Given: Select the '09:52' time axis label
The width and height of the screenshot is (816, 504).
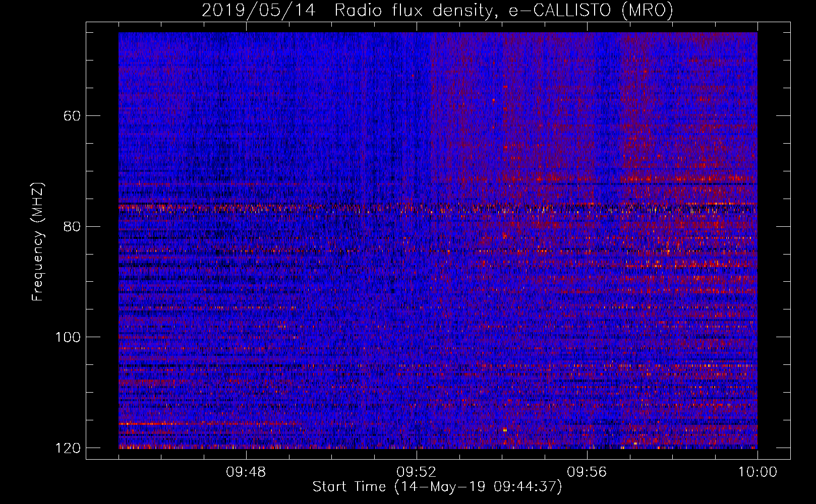Looking at the screenshot, I should 416,472.
